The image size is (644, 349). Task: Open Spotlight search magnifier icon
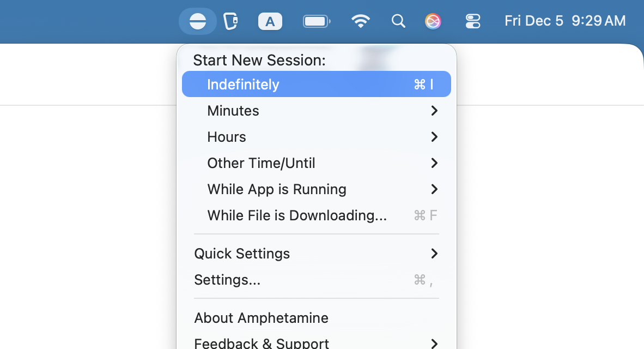click(x=398, y=21)
